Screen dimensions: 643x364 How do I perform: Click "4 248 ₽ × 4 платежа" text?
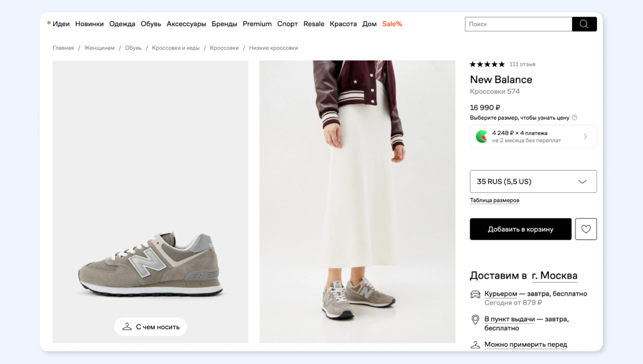pyautogui.click(x=520, y=133)
